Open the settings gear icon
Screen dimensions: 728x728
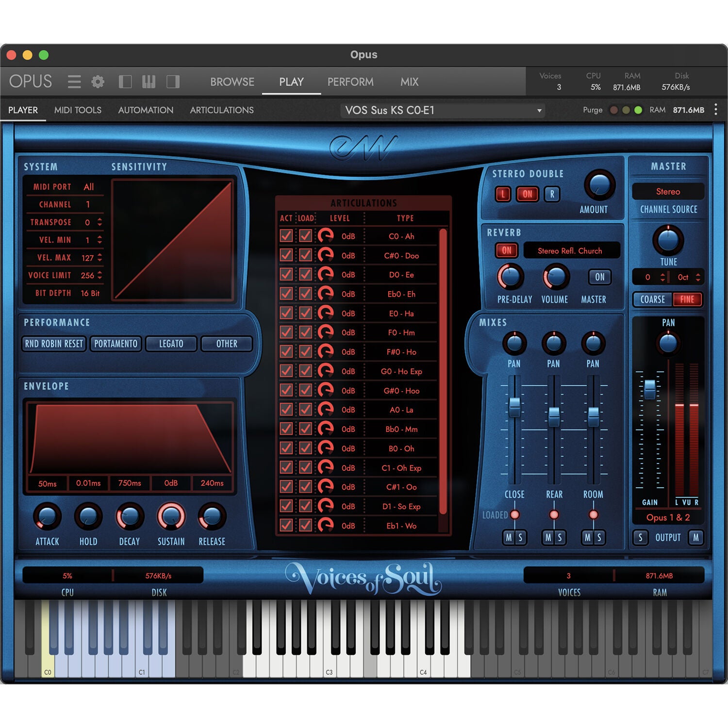point(98,82)
